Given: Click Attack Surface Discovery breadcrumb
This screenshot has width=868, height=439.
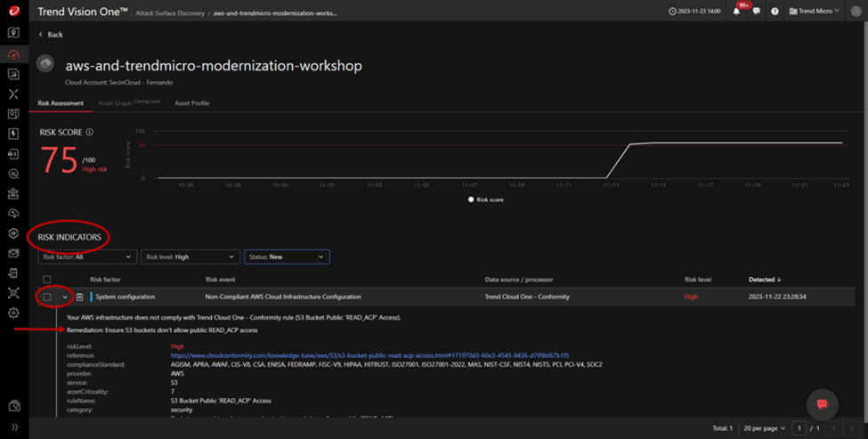Looking at the screenshot, I should tap(170, 13).
